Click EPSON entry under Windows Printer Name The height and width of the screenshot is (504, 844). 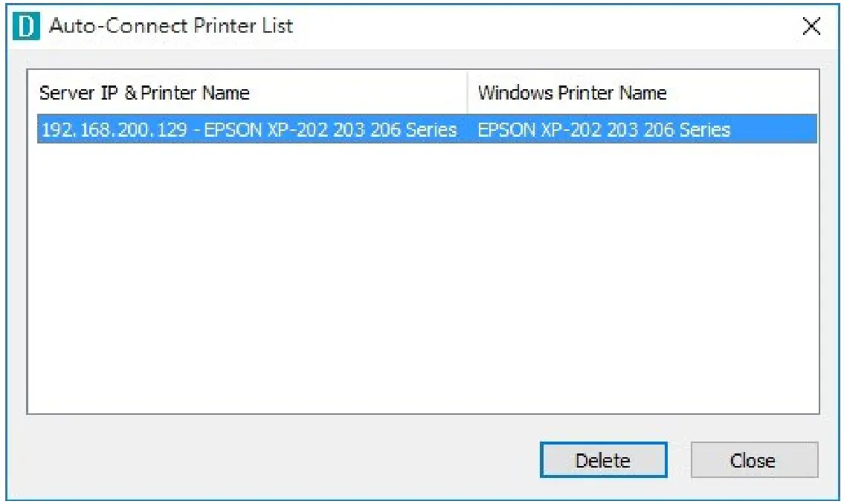[603, 129]
